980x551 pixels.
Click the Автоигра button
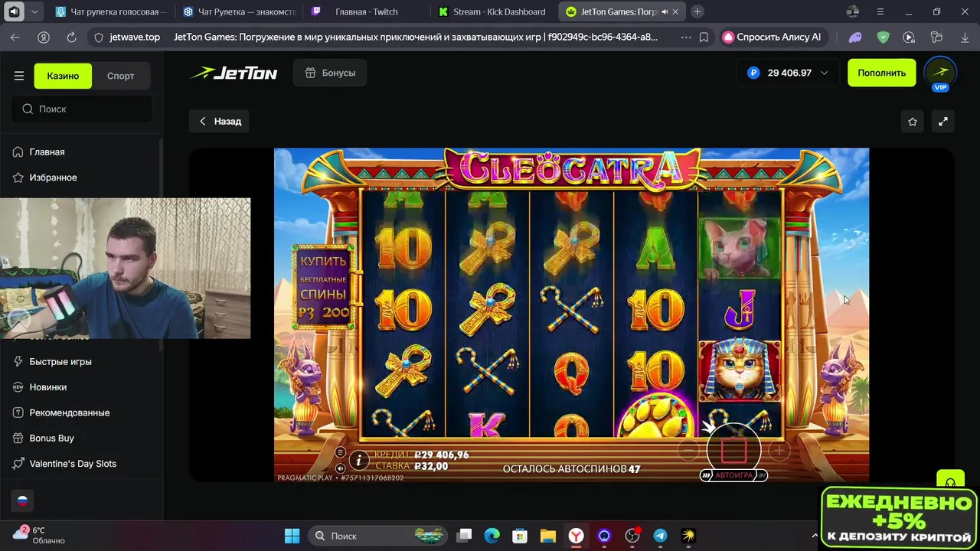tap(733, 475)
